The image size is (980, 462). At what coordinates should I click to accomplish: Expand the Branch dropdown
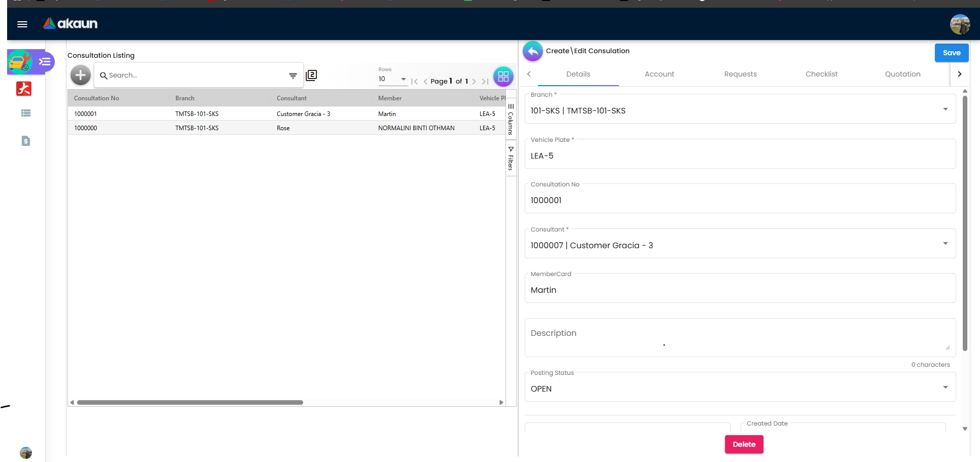(x=946, y=109)
